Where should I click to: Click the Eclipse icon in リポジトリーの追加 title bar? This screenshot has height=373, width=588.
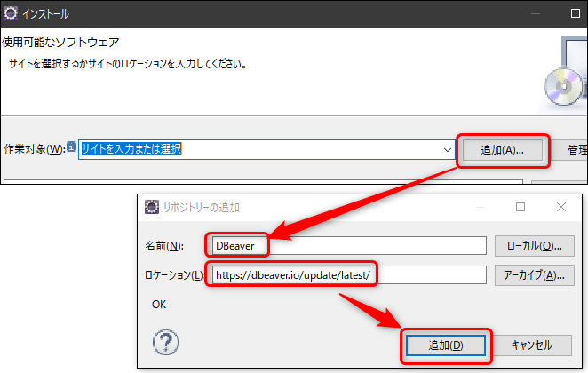point(152,207)
